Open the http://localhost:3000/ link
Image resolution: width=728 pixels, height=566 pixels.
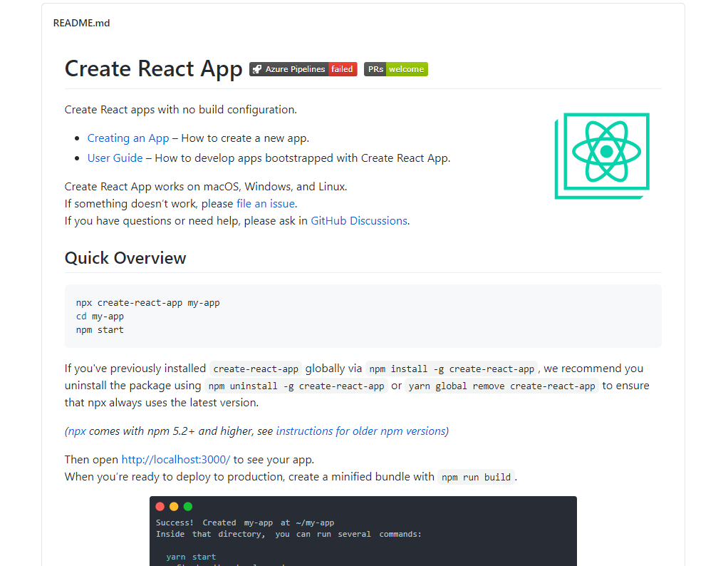point(175,460)
